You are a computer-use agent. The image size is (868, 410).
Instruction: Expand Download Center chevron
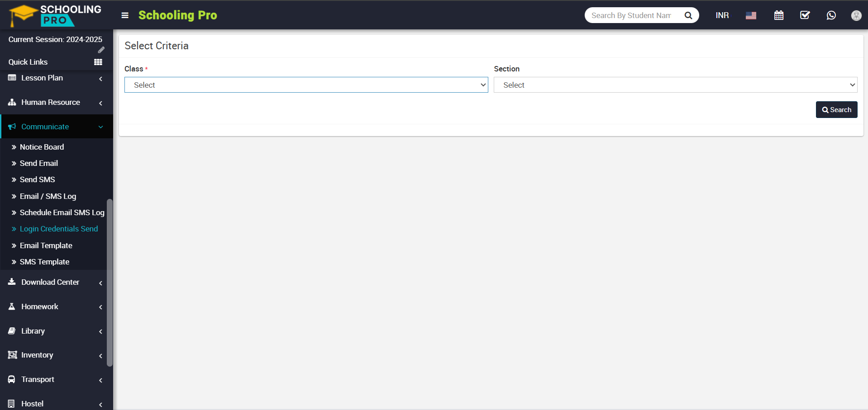(100, 283)
